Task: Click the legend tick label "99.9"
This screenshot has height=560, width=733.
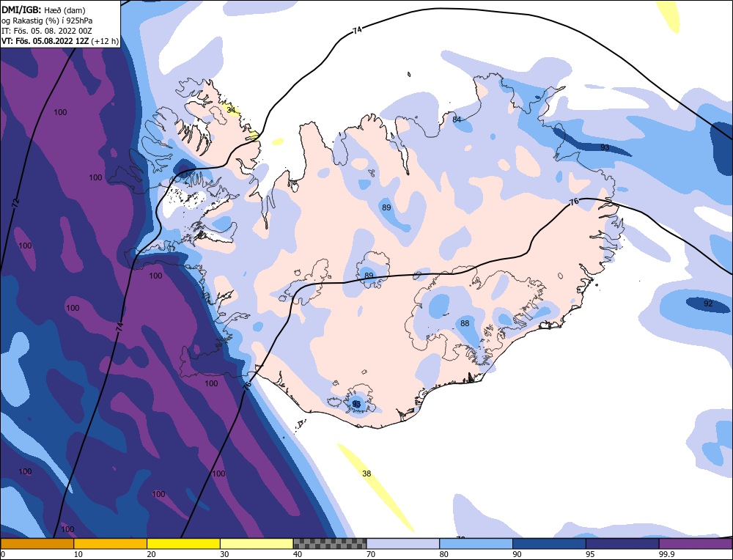Action: pyautogui.click(x=666, y=554)
